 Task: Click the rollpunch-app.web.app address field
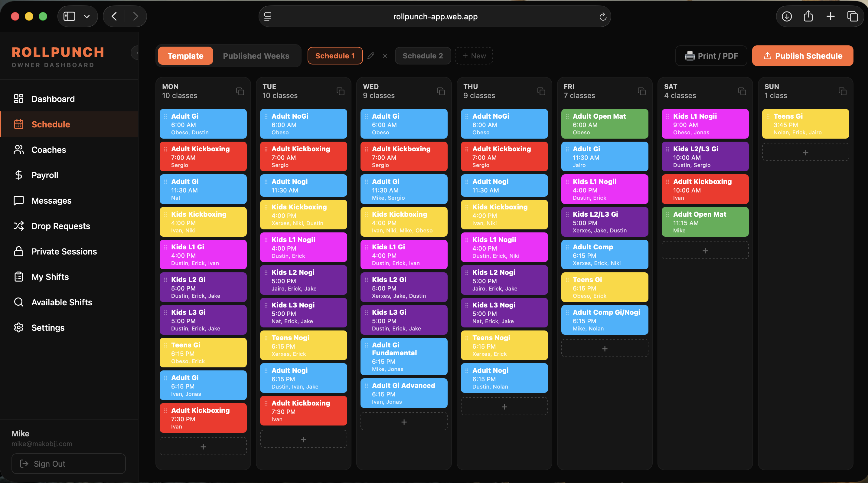pos(435,16)
